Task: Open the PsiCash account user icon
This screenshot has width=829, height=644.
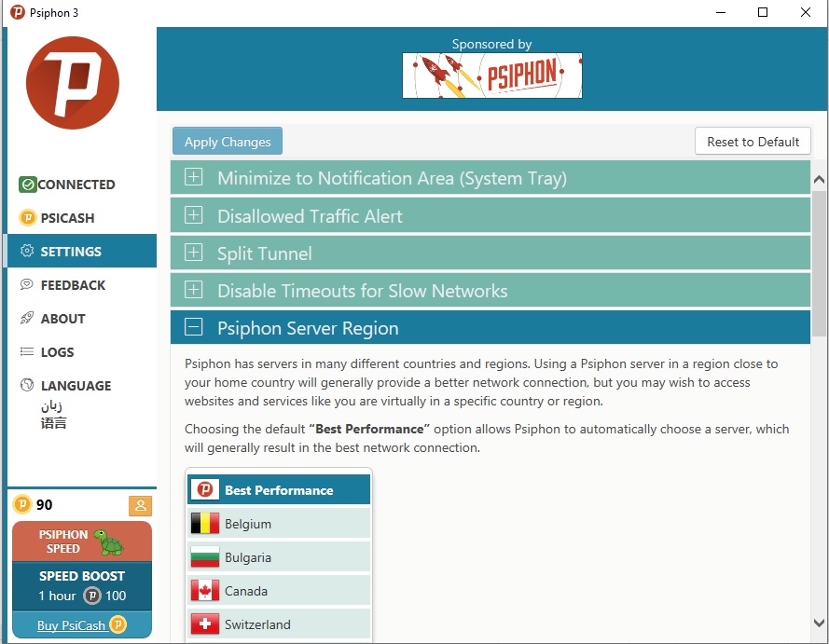Action: click(x=140, y=505)
